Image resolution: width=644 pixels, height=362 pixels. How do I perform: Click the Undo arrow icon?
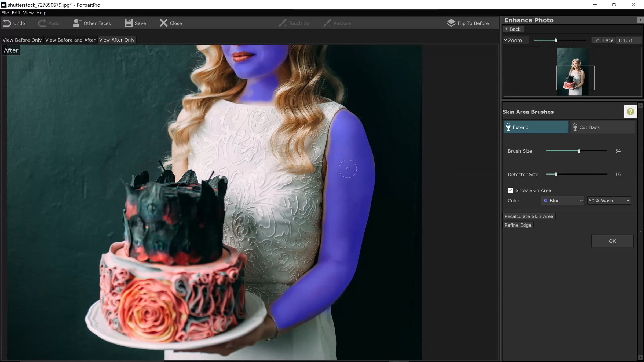point(7,23)
